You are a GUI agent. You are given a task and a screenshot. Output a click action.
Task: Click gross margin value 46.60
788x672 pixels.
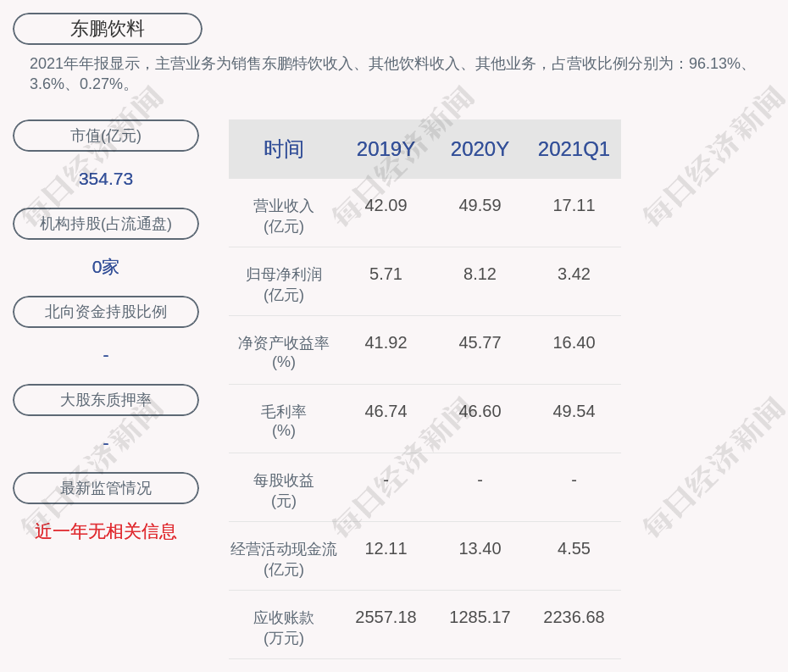coord(480,411)
